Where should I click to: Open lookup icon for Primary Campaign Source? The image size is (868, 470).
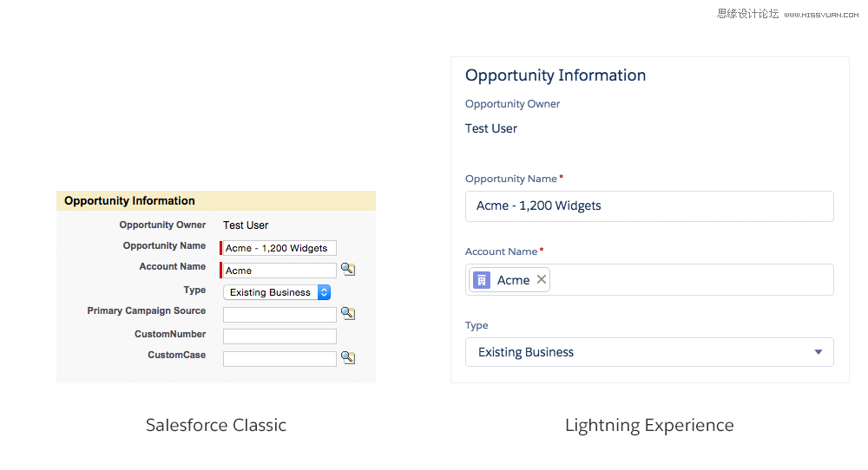tap(348, 314)
